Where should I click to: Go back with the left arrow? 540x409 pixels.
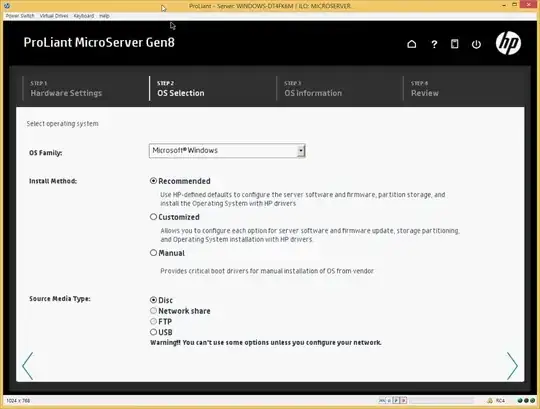click(x=28, y=366)
